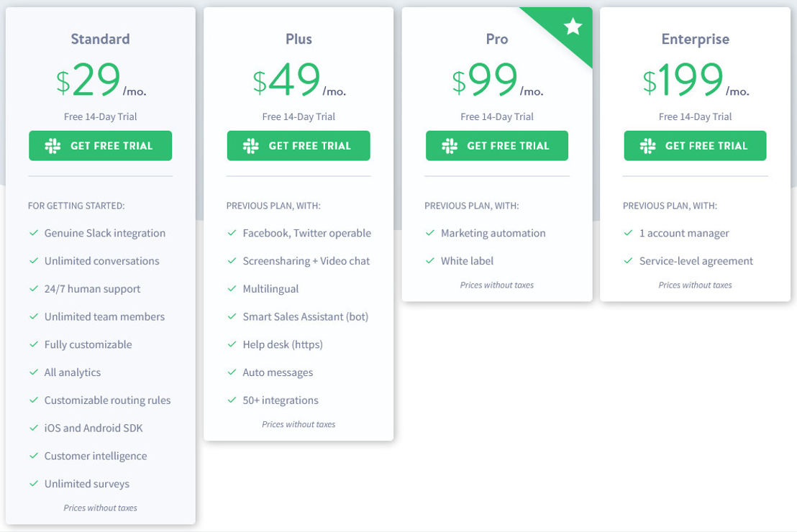The height and width of the screenshot is (532, 797).
Task: Select the Pro plan title
Action: 497,39
